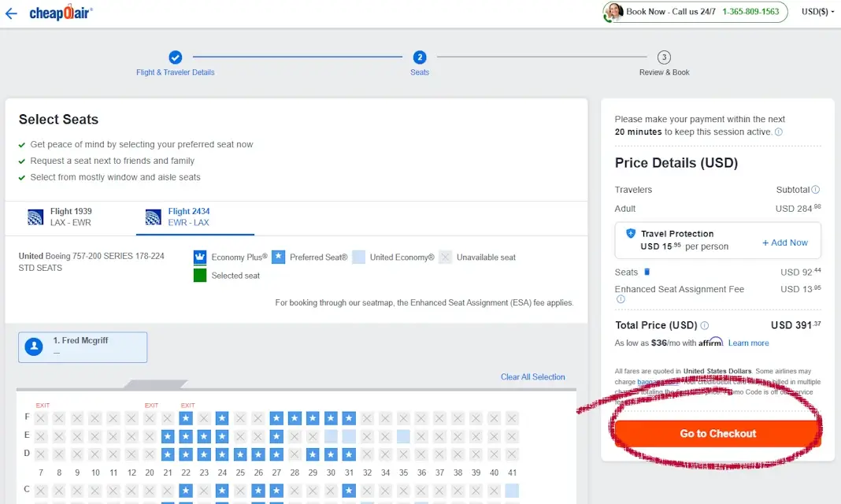Return to Flight & Traveler Details step
Screen dimensions: 841x504
(x=176, y=63)
